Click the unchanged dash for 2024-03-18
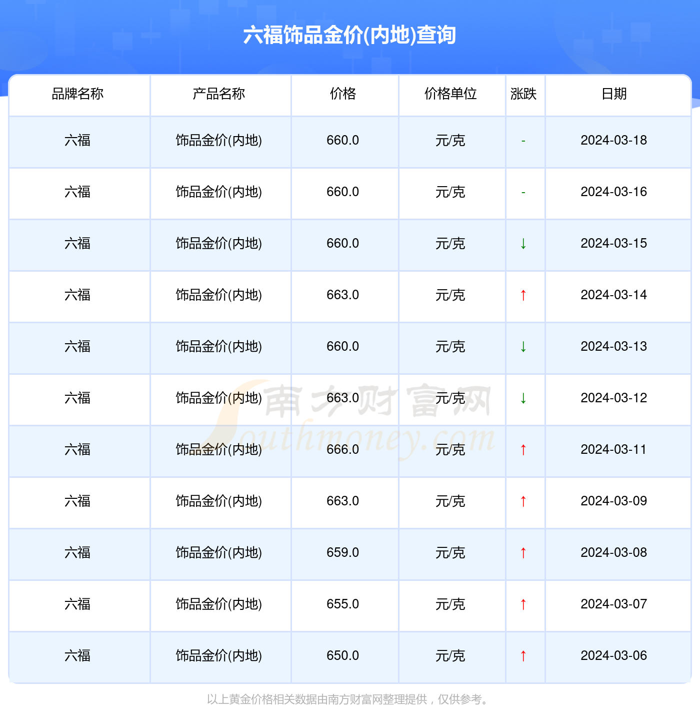The height and width of the screenshot is (728, 700). pyautogui.click(x=523, y=141)
